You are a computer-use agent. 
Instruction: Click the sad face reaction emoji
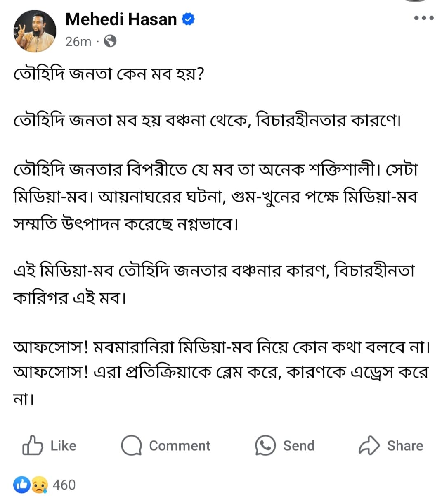point(39,485)
